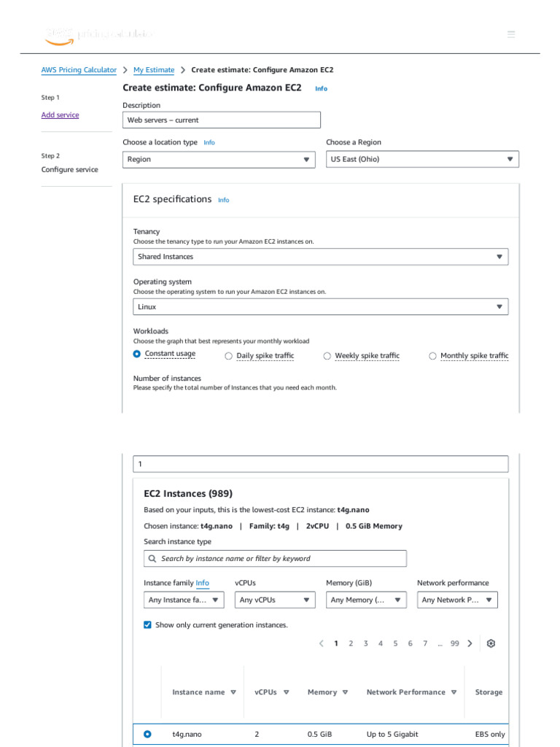This screenshot has width=560, height=747.
Task: Toggle Show only current generation instances checkbox
Action: click(147, 625)
